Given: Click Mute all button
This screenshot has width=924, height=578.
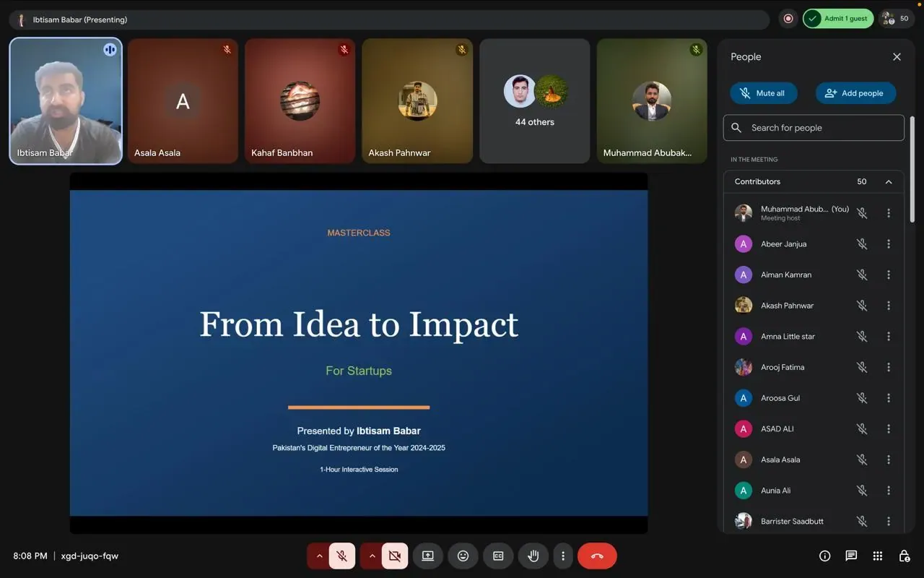Looking at the screenshot, I should point(764,93).
